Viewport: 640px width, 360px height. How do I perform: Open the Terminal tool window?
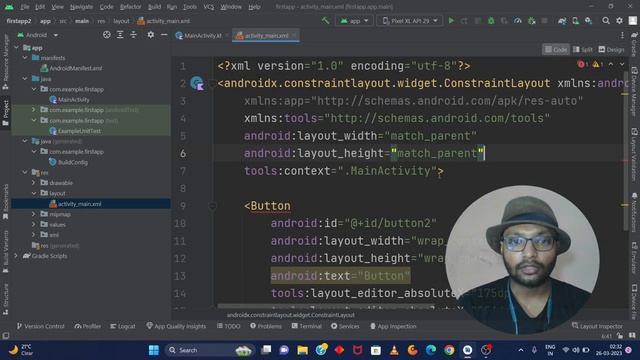point(307,326)
